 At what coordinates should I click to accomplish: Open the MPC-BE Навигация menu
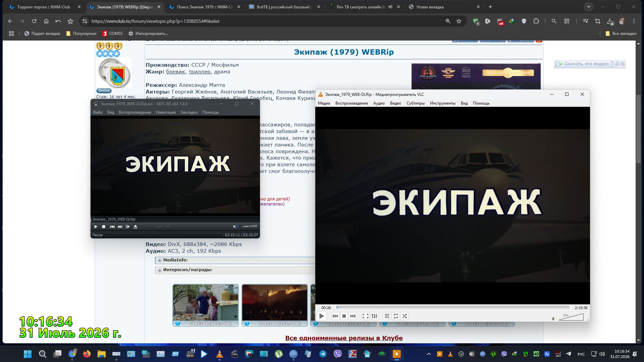point(166,112)
